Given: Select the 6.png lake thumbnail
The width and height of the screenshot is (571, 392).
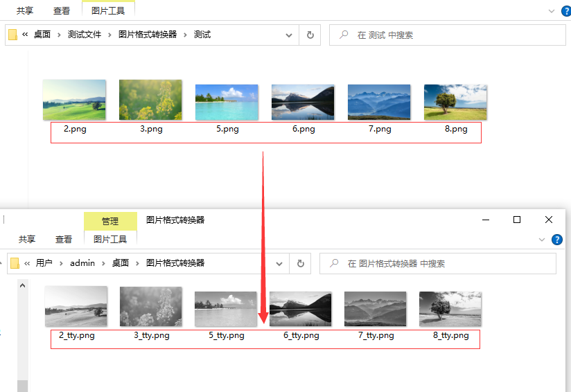Looking at the screenshot, I should [303, 103].
